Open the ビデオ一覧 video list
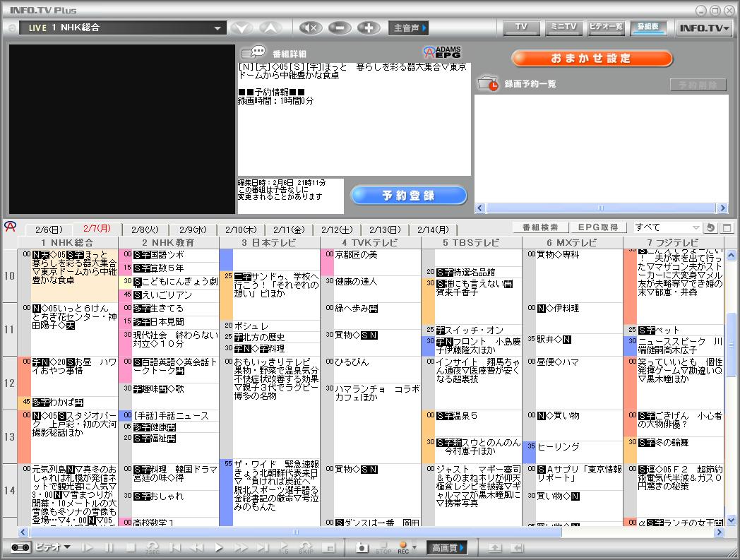The image size is (740, 560). click(606, 28)
